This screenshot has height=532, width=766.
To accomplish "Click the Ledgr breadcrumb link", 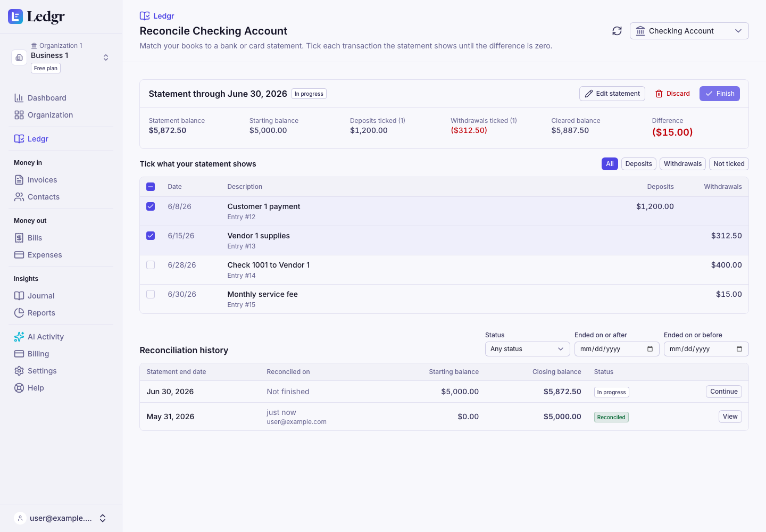I will click(x=157, y=16).
